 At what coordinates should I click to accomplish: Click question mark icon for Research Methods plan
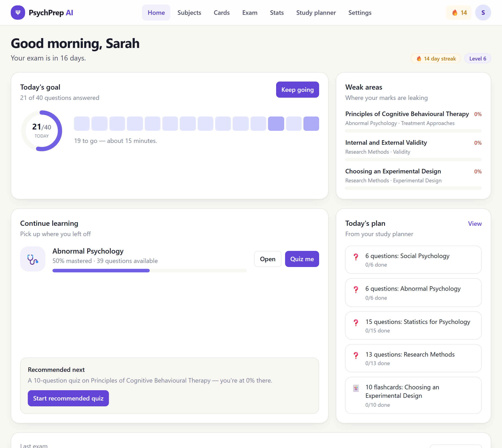[356, 355]
